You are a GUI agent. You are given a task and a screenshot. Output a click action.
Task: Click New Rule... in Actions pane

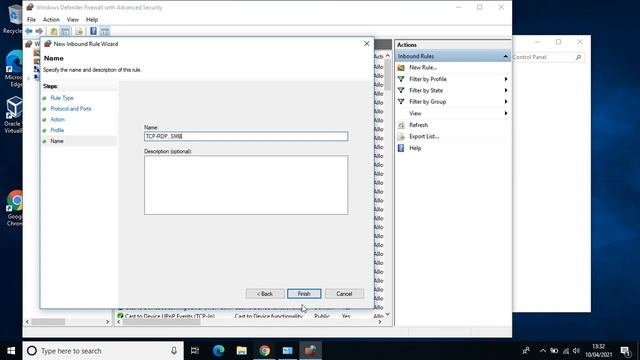pos(423,67)
